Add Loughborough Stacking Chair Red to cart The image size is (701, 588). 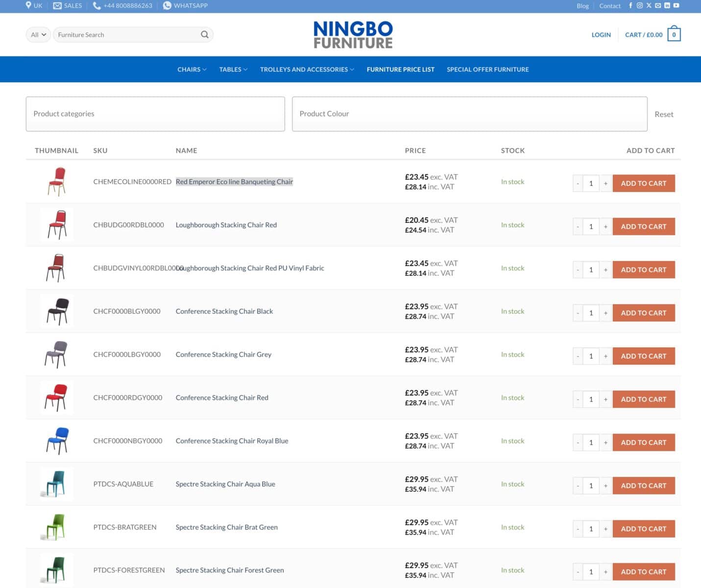[644, 226]
